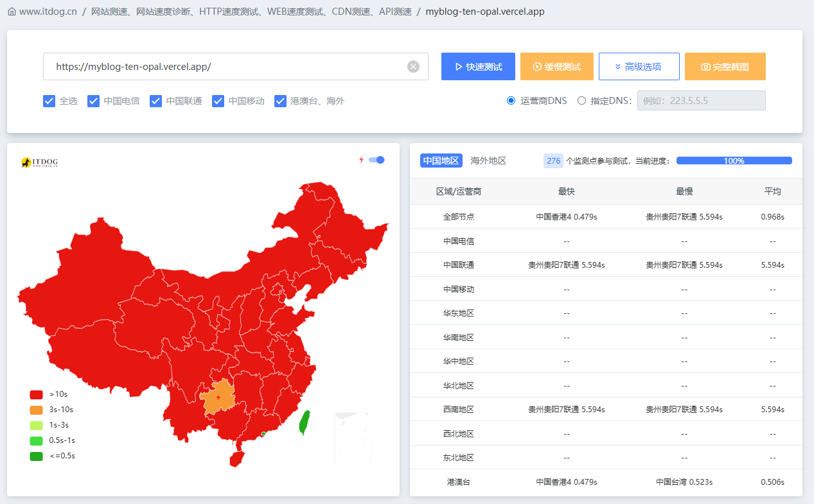Image resolution: width=814 pixels, height=504 pixels.
Task: Select the 港澳台 row label
Action: tap(459, 482)
